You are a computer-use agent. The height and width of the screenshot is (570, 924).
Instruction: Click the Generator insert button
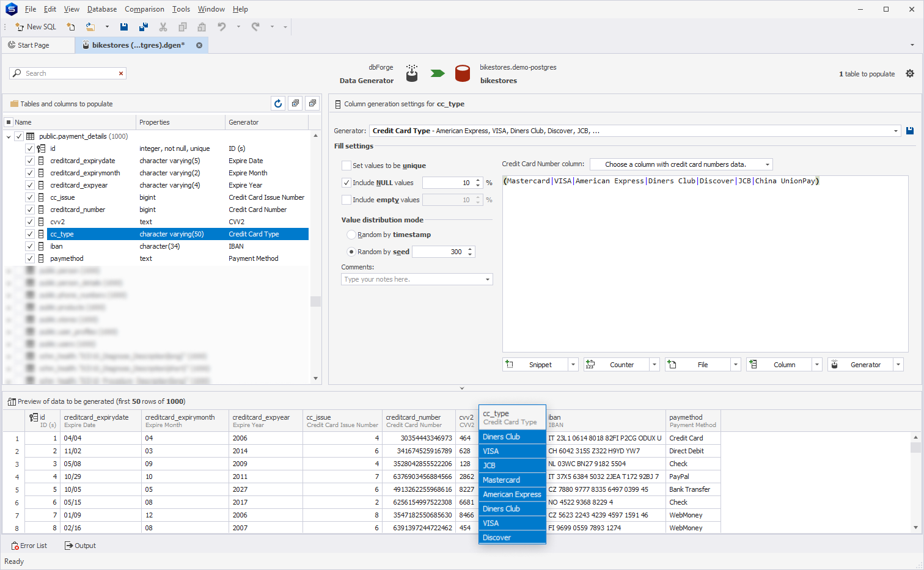pyautogui.click(x=860, y=365)
